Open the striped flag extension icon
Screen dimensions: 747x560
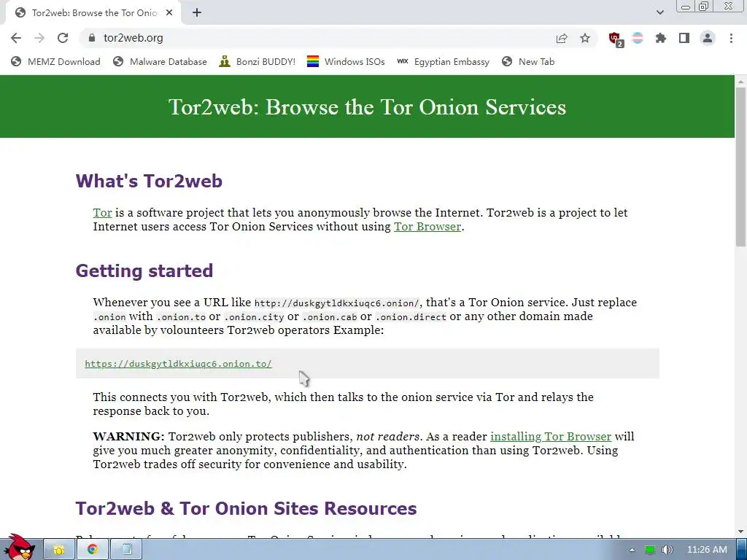tap(638, 38)
